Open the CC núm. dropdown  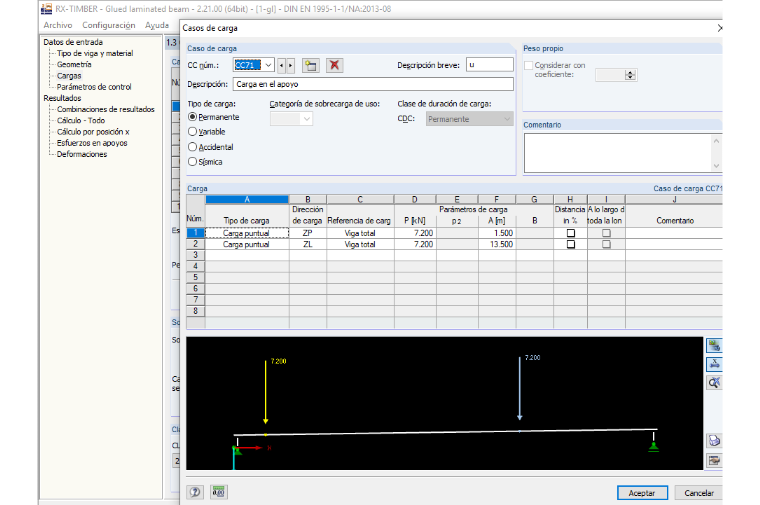[x=269, y=65]
